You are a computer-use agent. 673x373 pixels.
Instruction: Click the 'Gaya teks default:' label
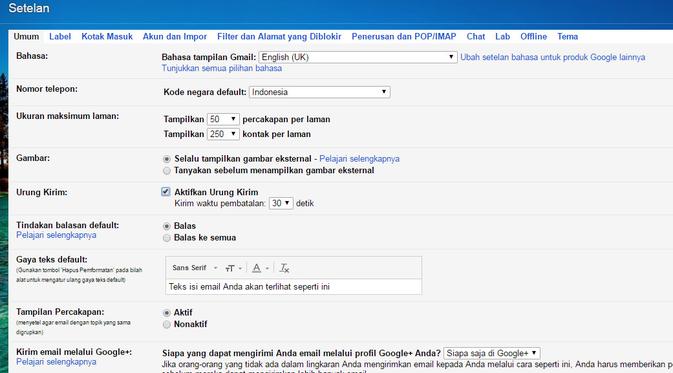coord(52,259)
